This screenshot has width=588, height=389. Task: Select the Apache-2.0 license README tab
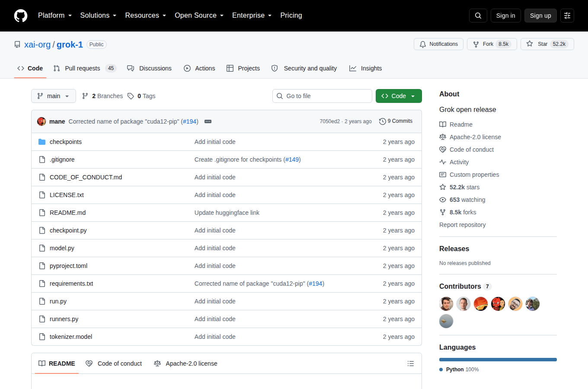coord(185,363)
